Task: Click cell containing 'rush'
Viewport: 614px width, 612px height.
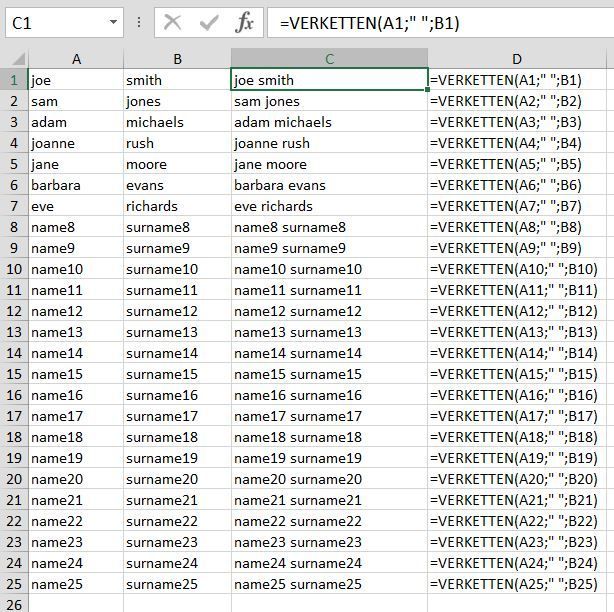Action: [x=177, y=143]
